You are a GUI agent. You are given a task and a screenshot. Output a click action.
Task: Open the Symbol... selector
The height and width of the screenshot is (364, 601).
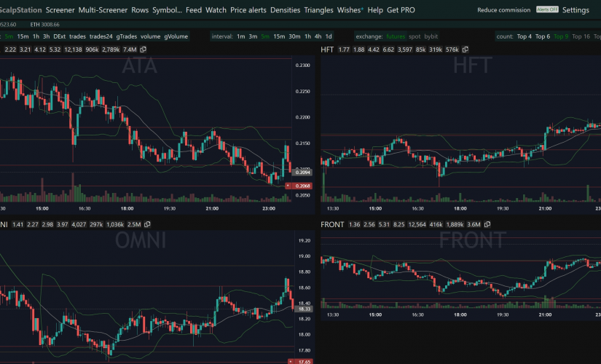167,10
